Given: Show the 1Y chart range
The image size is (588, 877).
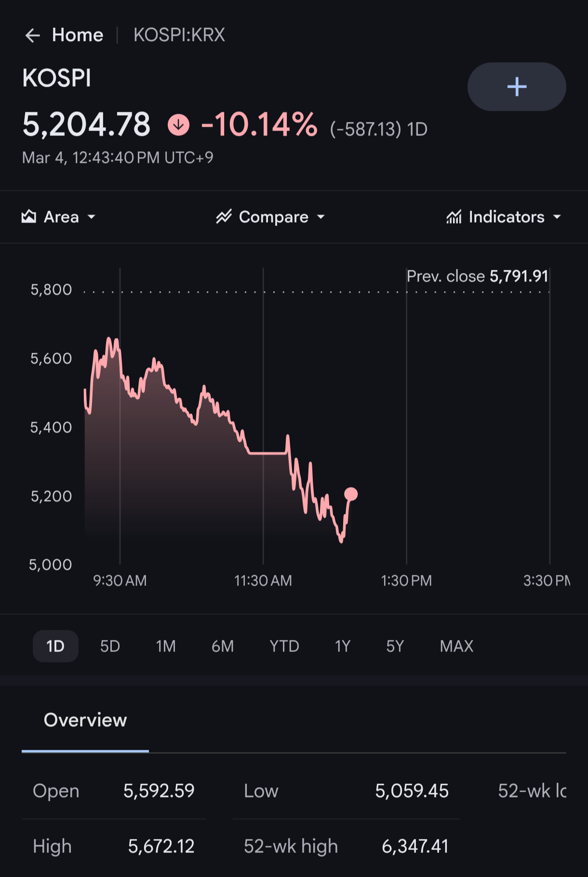Looking at the screenshot, I should (343, 646).
